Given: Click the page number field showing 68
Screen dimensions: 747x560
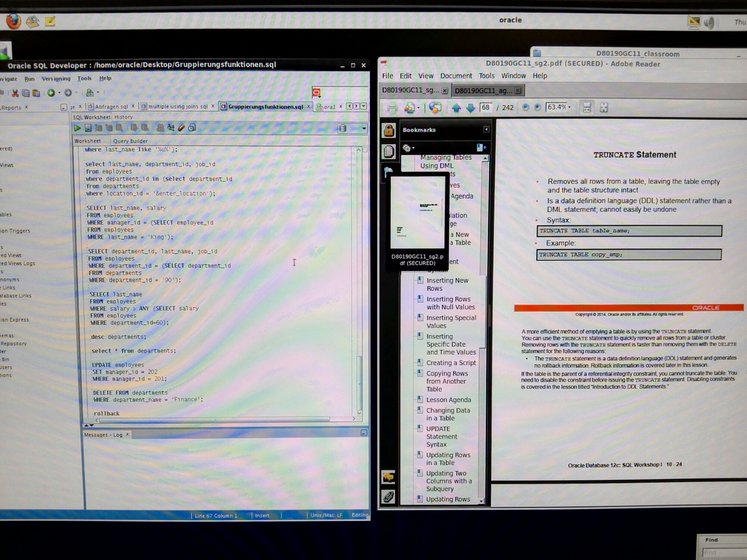Looking at the screenshot, I should [x=486, y=108].
